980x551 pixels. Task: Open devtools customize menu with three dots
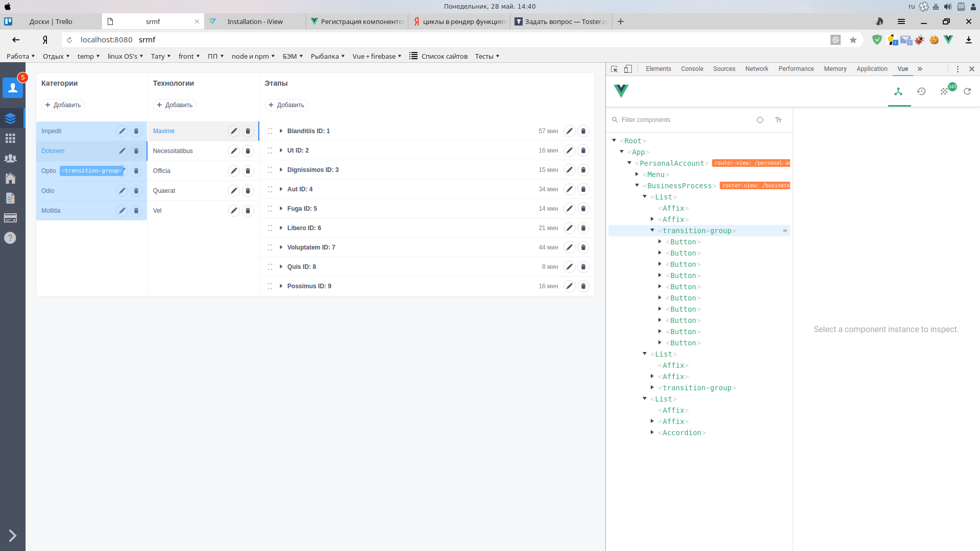(958, 69)
